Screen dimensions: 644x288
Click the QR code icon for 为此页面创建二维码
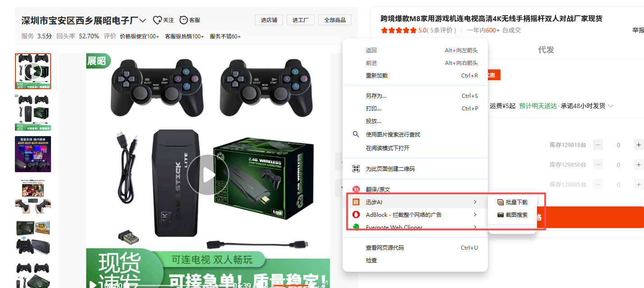[x=356, y=169]
